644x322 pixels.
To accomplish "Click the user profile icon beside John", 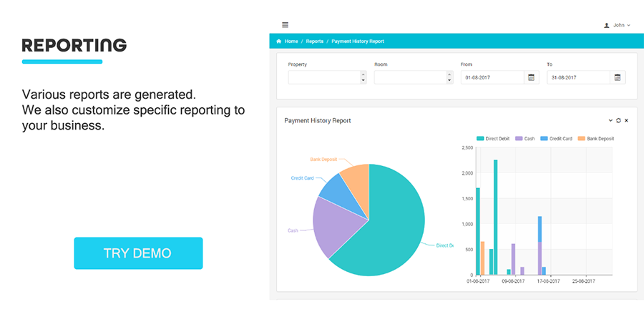I will [x=607, y=25].
